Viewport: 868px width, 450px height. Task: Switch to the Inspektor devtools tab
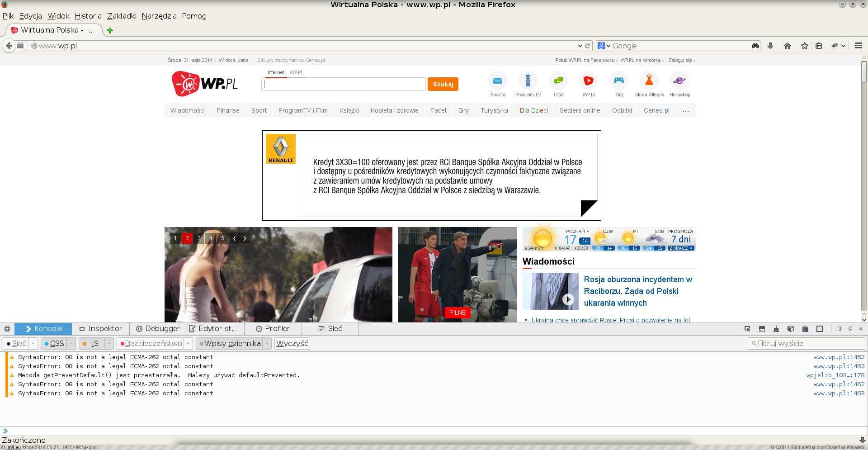point(100,329)
